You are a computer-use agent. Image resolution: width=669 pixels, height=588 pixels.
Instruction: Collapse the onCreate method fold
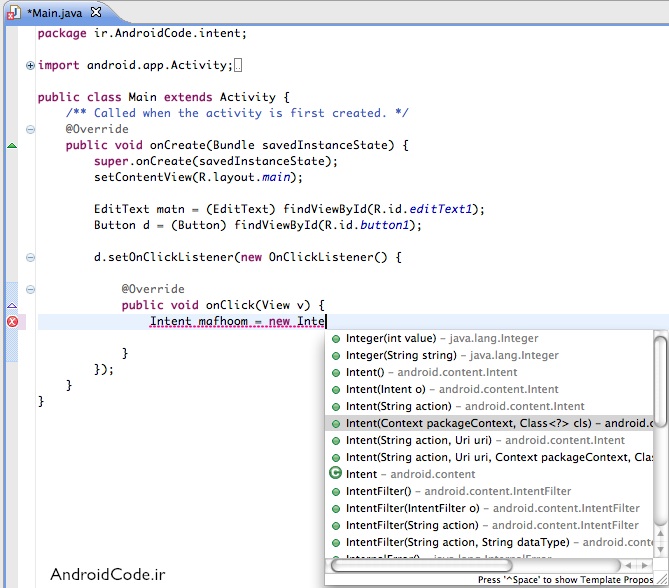(x=30, y=130)
